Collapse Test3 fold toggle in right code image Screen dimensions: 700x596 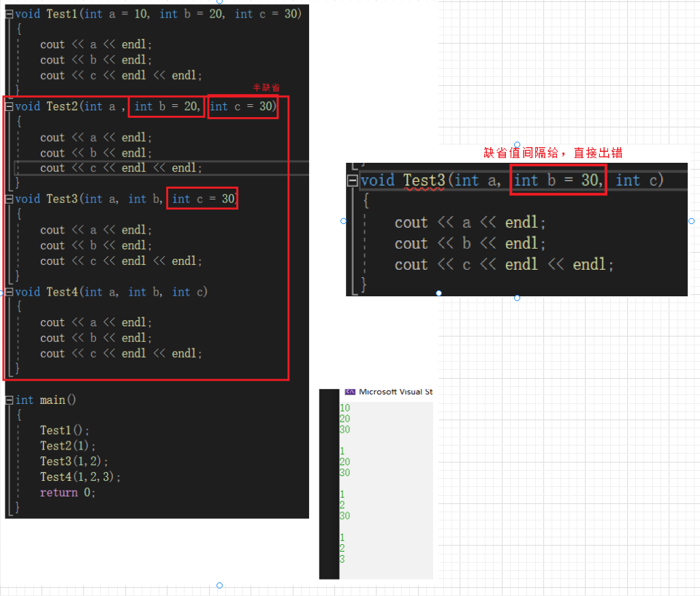[x=353, y=181]
